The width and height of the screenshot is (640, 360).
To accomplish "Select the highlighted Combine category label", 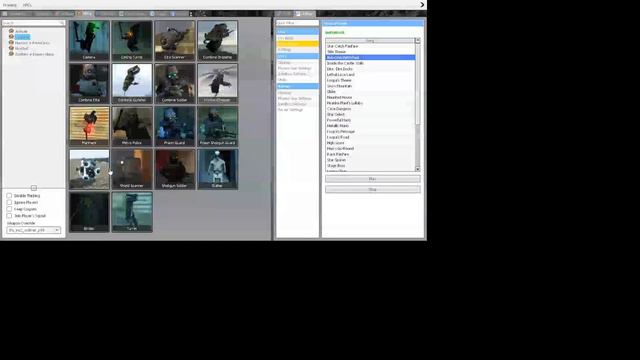I will pos(22,37).
